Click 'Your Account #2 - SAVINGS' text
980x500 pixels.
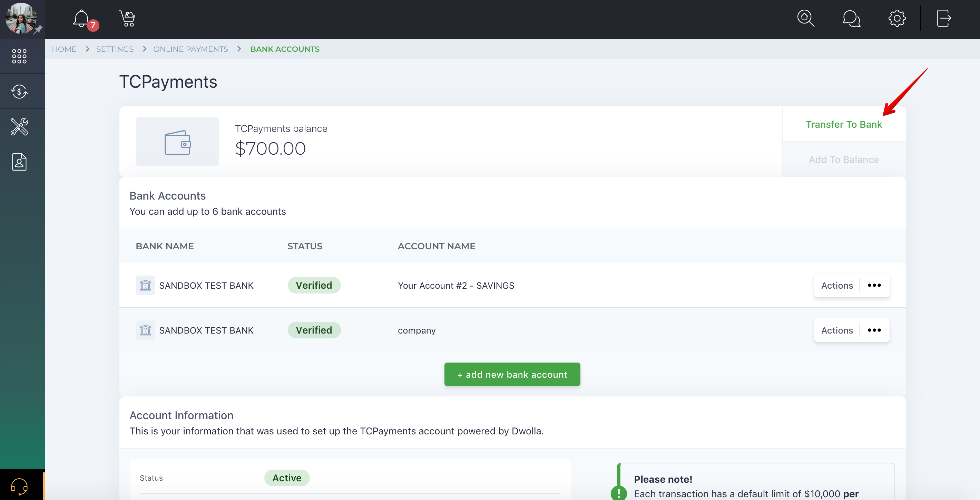[456, 285]
